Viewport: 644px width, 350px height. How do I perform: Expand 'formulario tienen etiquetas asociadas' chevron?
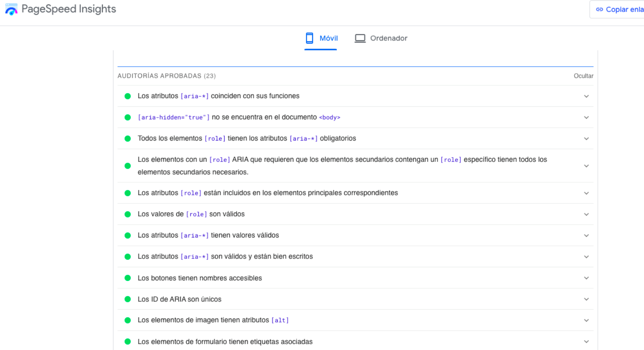(586, 342)
